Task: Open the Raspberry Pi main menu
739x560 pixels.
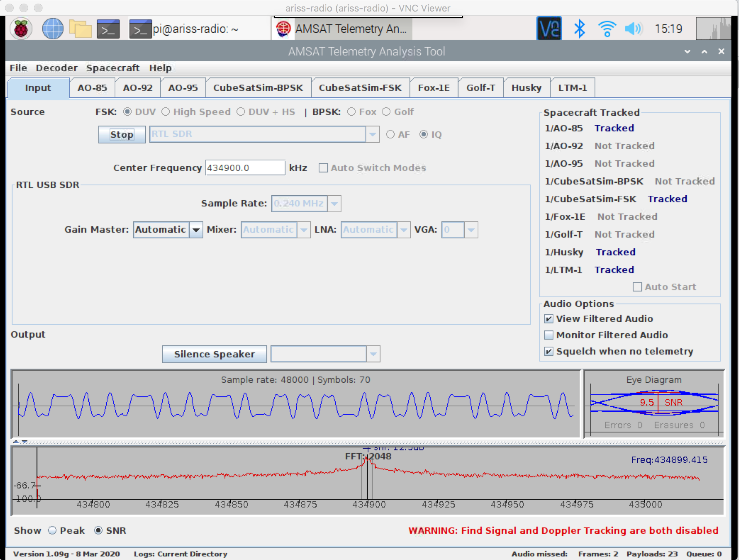Action: [x=21, y=28]
